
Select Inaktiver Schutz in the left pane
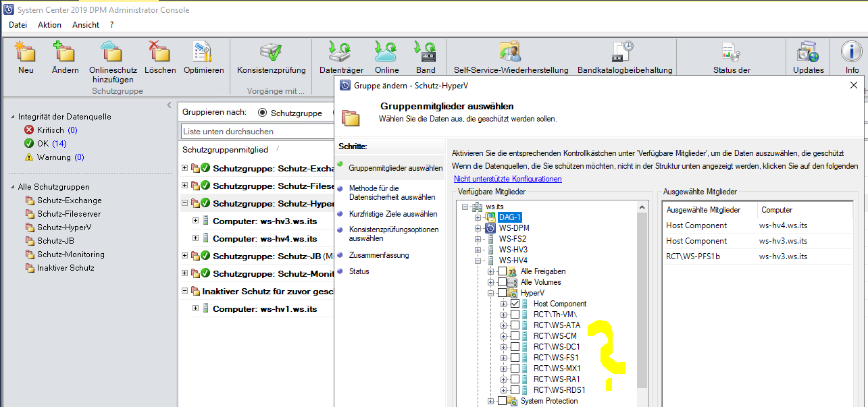[x=60, y=268]
